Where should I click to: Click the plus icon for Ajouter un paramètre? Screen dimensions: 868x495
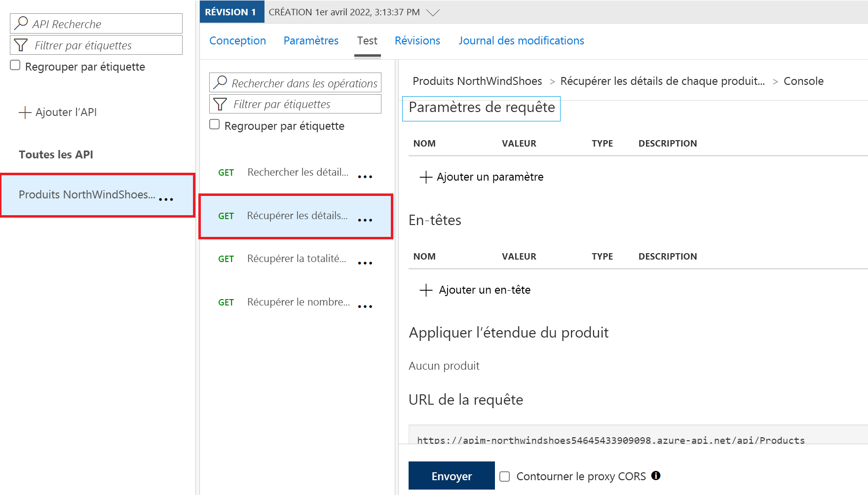point(426,177)
